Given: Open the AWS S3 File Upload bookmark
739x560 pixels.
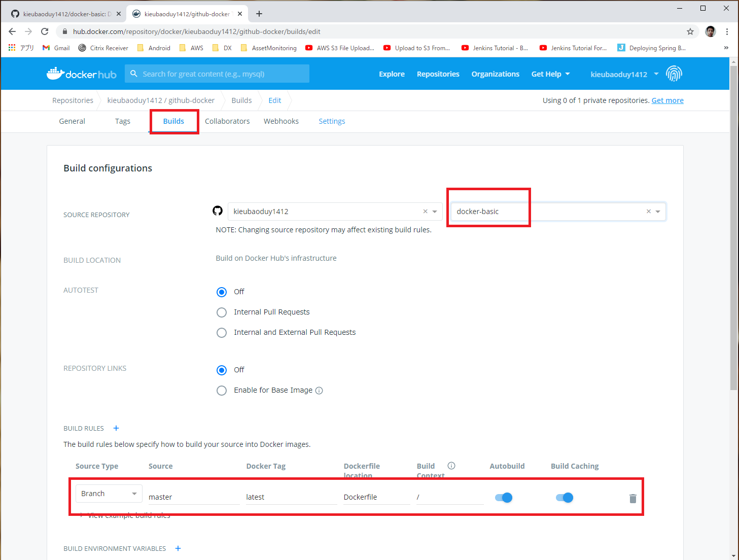Looking at the screenshot, I should [340, 48].
